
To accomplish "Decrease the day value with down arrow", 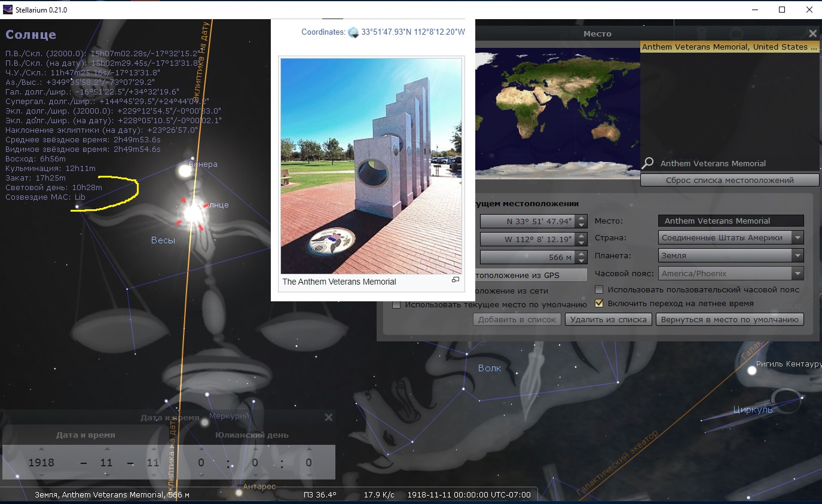I will pos(152,476).
